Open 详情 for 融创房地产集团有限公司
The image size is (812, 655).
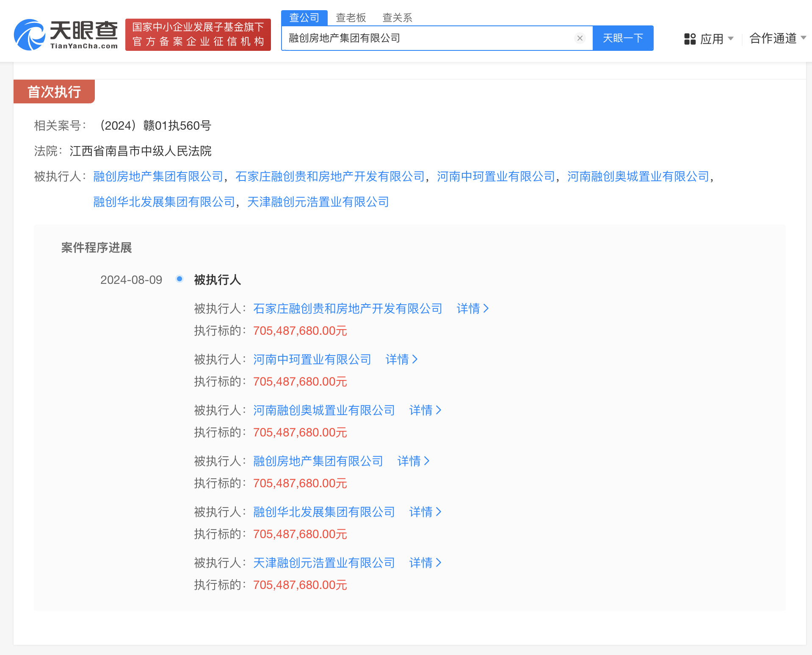(414, 461)
